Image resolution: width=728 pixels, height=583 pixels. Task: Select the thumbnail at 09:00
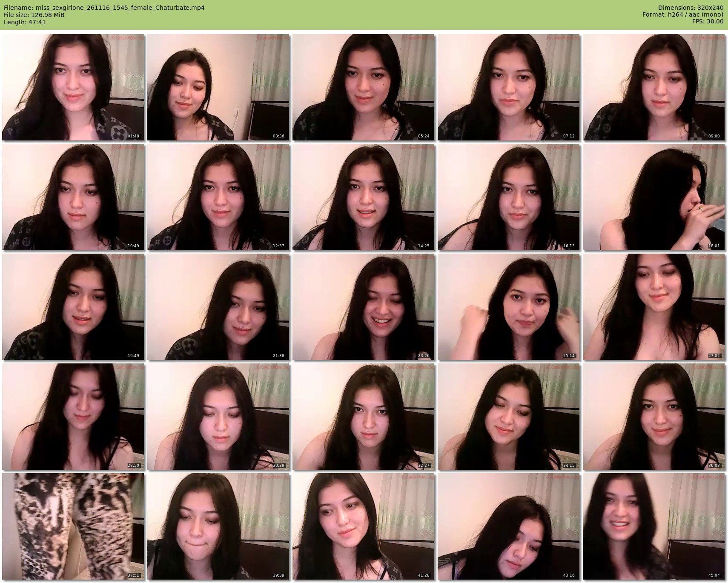654,87
